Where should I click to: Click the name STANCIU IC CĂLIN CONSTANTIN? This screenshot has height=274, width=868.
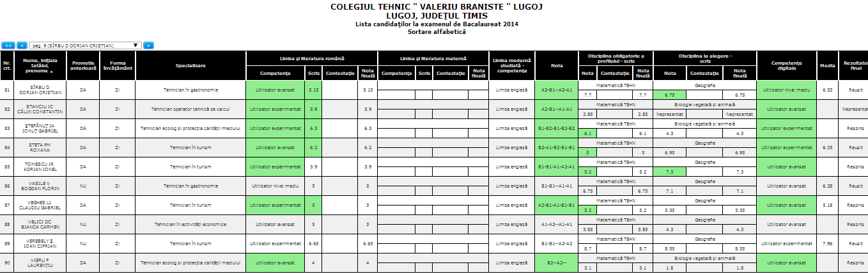click(40, 109)
